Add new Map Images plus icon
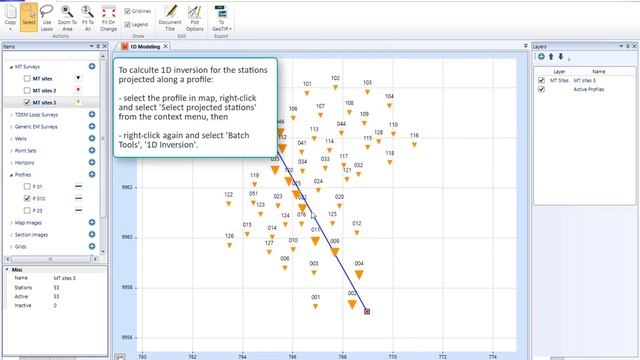The width and height of the screenshot is (640, 360). coord(92,222)
